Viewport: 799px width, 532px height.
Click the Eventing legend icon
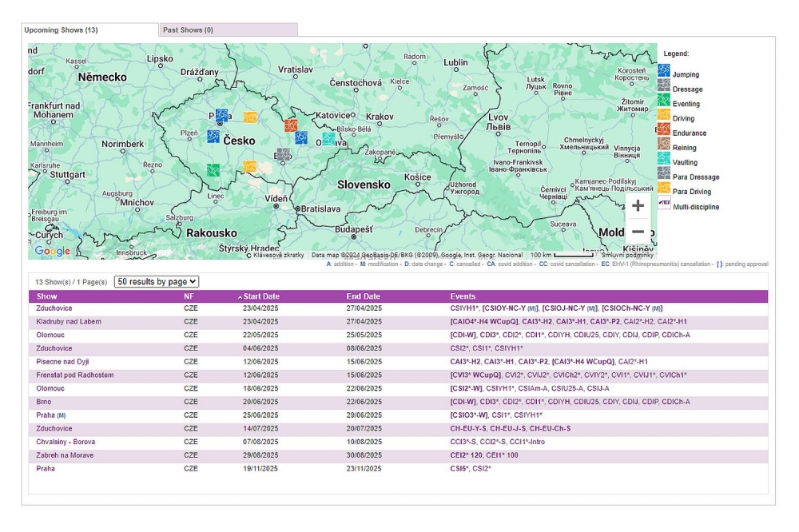pyautogui.click(x=663, y=100)
